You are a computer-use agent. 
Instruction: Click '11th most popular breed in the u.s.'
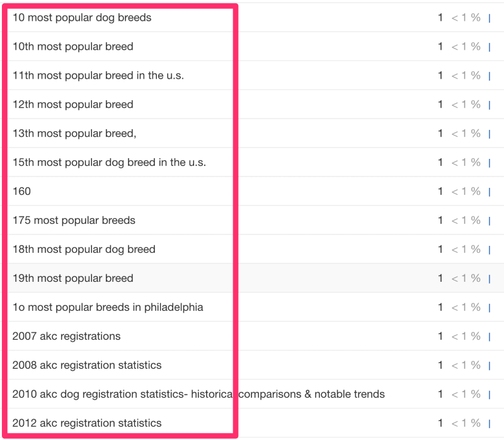[x=98, y=75]
